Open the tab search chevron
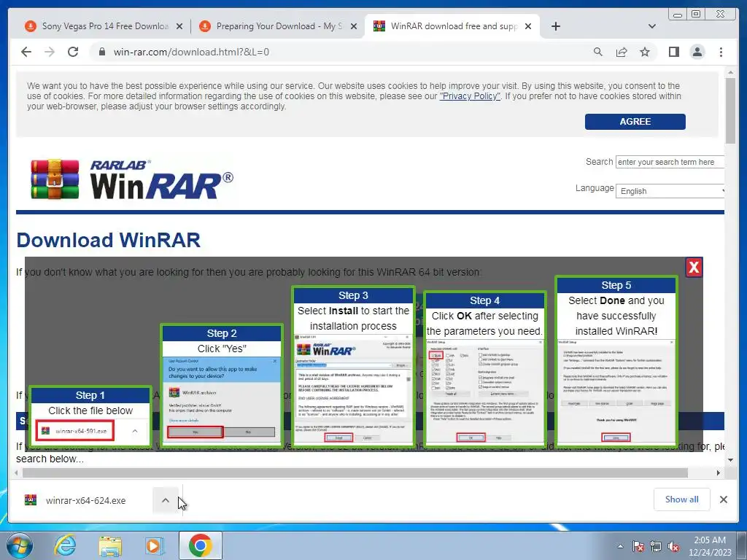Viewport: 747px width, 560px height. click(651, 26)
